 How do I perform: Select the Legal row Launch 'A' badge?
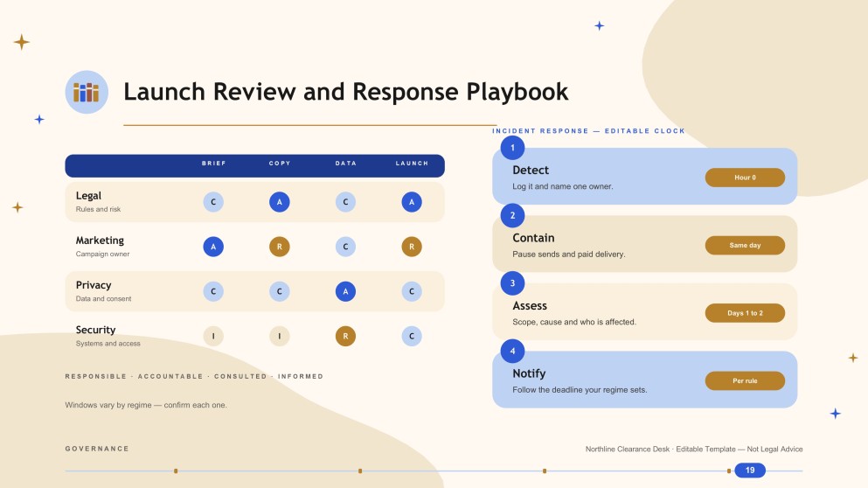point(412,202)
